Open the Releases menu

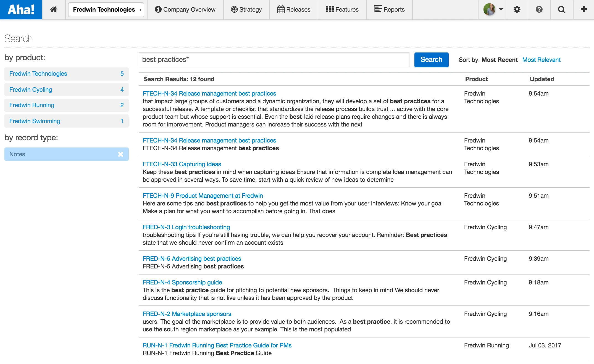[x=294, y=10]
